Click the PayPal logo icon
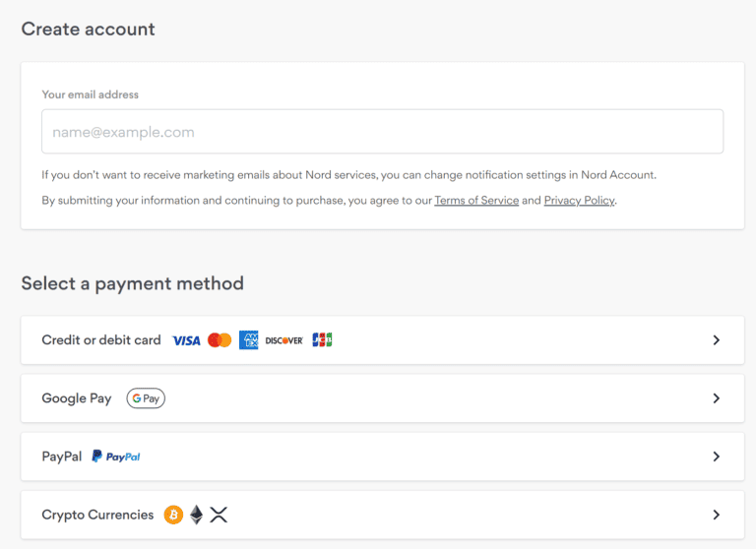Viewport: 756px width, 549px height. [x=116, y=457]
